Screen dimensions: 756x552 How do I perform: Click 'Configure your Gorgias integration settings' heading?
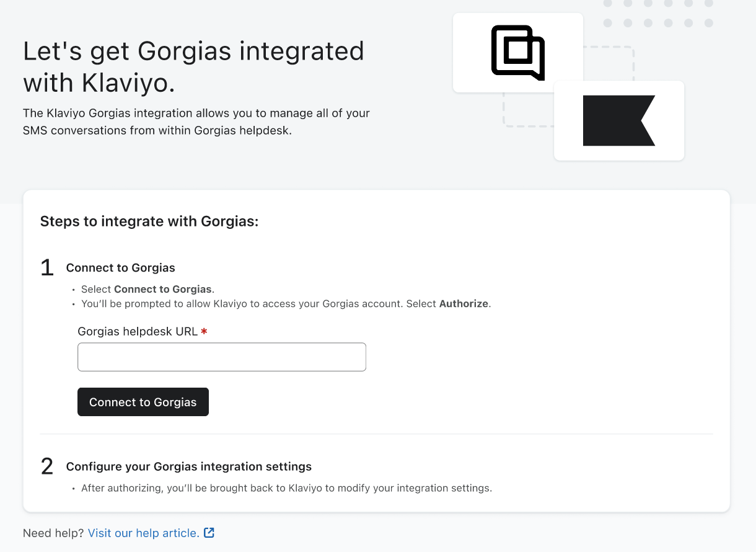pyautogui.click(x=188, y=466)
